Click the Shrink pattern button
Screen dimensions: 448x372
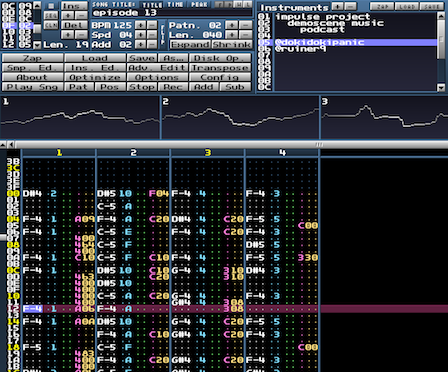click(232, 44)
